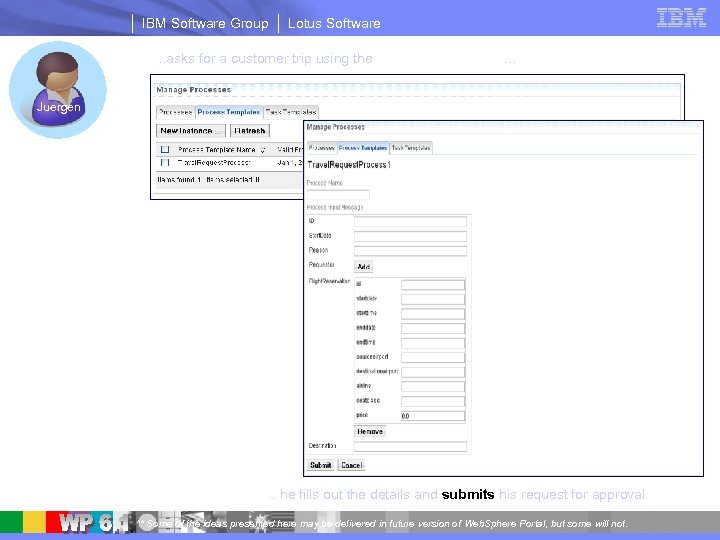Viewport: 720px width, 540px height.
Task: Click the 'Items found 1' status text
Action: pos(179,180)
